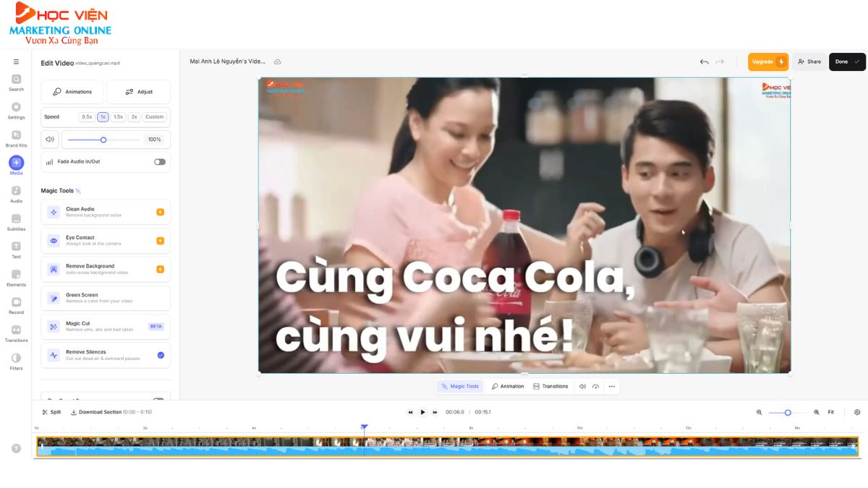The width and height of the screenshot is (868, 488).
Task: Open Adjust in Edit Video panel
Action: tap(139, 92)
